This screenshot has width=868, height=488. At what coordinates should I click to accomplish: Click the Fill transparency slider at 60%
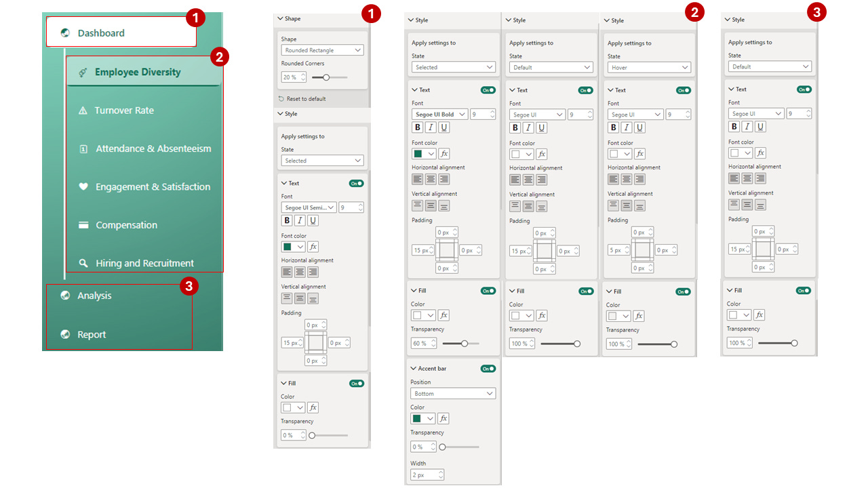pos(460,343)
